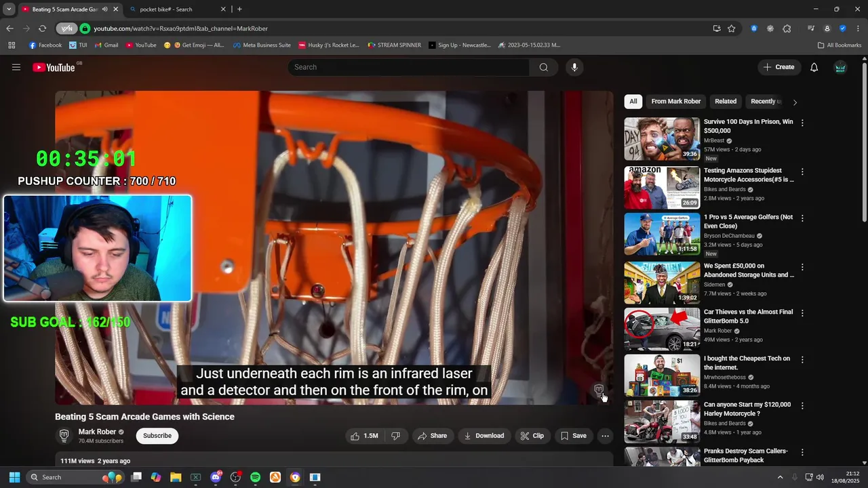Image resolution: width=868 pixels, height=488 pixels.
Task: Click the Create button
Action: coord(778,67)
